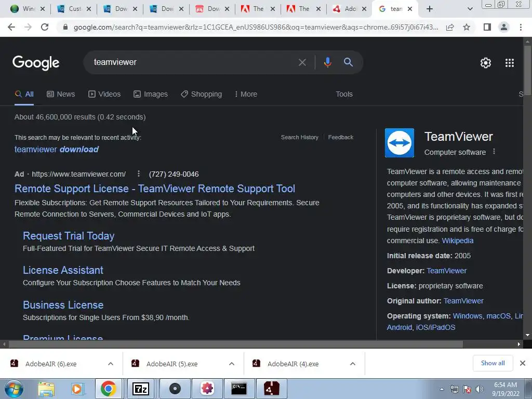Switch to the News results tab
Image resolution: width=532 pixels, height=399 pixels.
61,94
